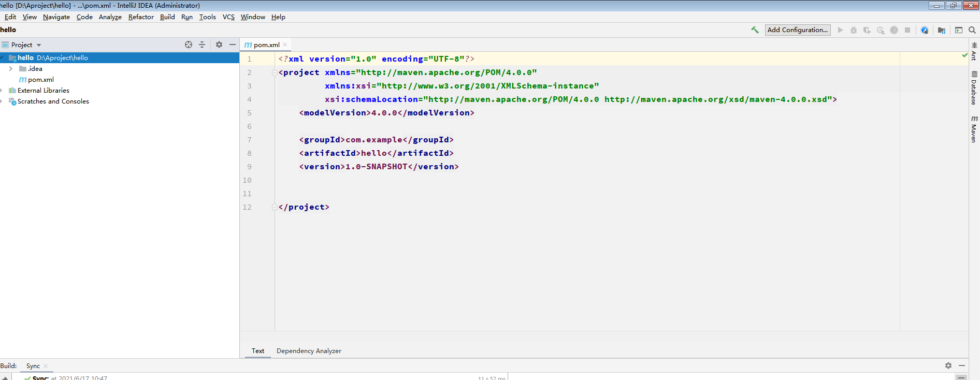Open Search Everywhere magnifier
The height and width of the screenshot is (380, 980).
[x=972, y=30]
